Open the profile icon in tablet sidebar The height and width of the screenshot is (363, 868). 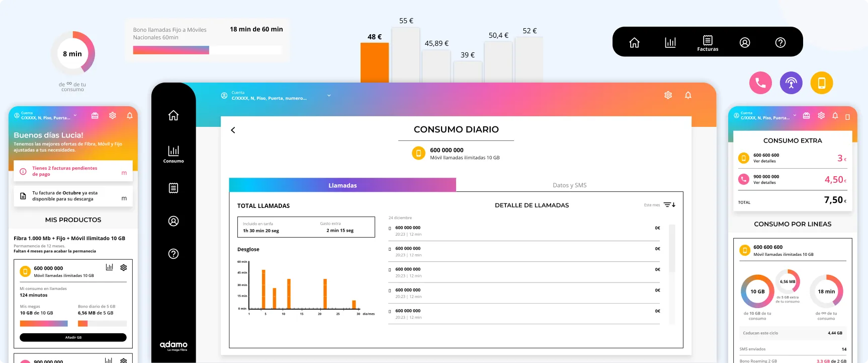[x=173, y=221]
